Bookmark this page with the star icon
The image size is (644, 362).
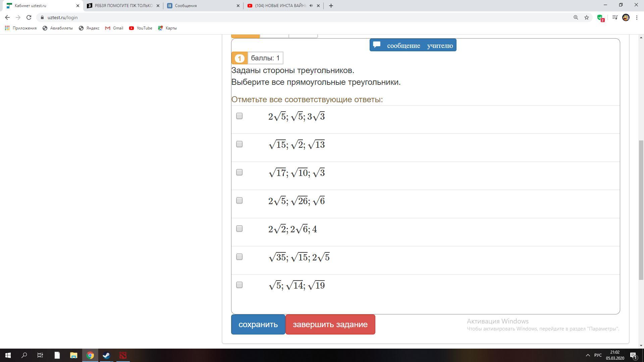pos(587,17)
